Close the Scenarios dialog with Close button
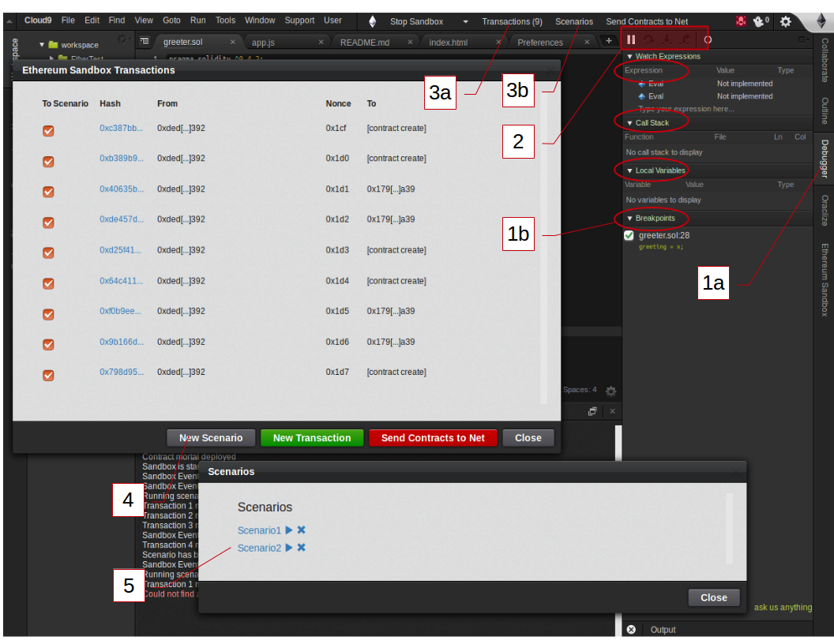 coord(714,597)
